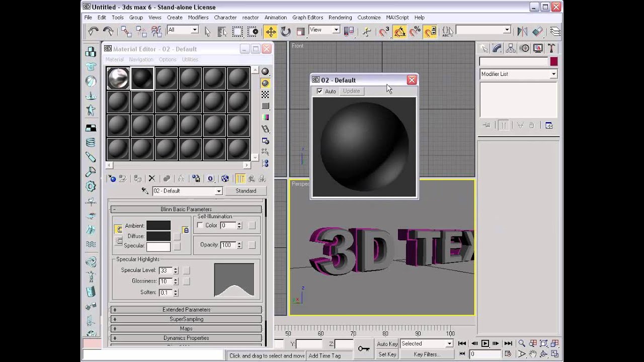Open the Utilities hammer panel icon

coord(551,48)
